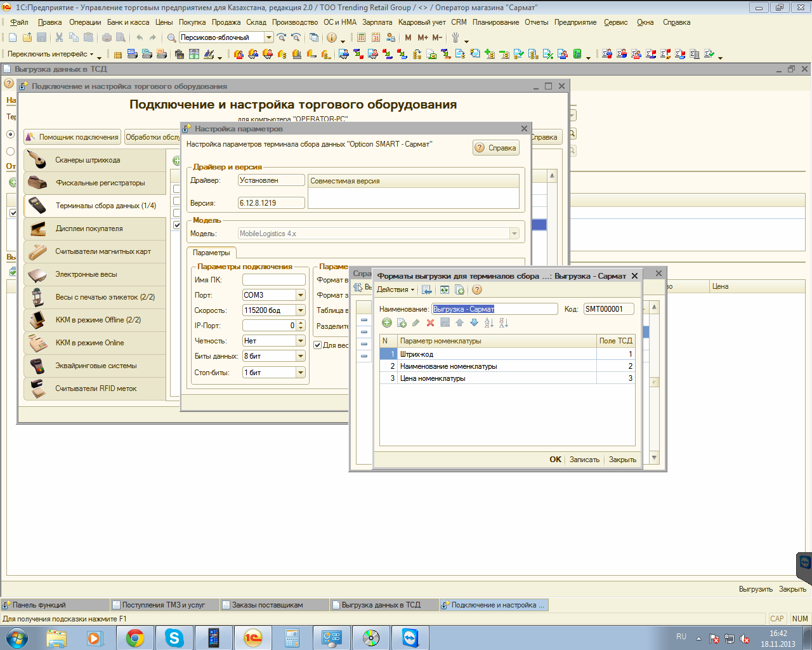Click the Windows Start button
Image resolution: width=812 pixels, height=650 pixels.
tap(16, 637)
